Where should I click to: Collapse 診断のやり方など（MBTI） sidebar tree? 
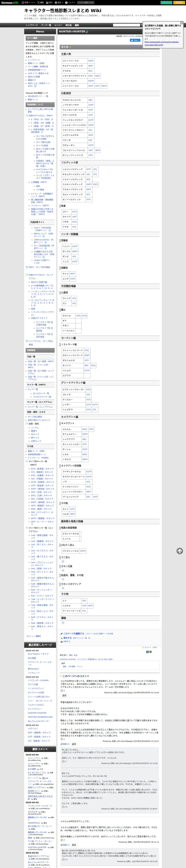point(27,116)
